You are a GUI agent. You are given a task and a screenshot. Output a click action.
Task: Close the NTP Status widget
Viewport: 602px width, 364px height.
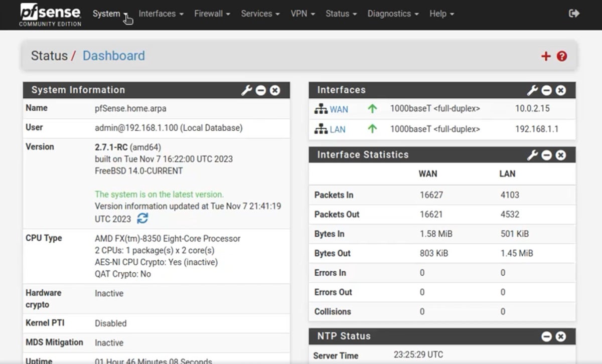click(x=561, y=336)
